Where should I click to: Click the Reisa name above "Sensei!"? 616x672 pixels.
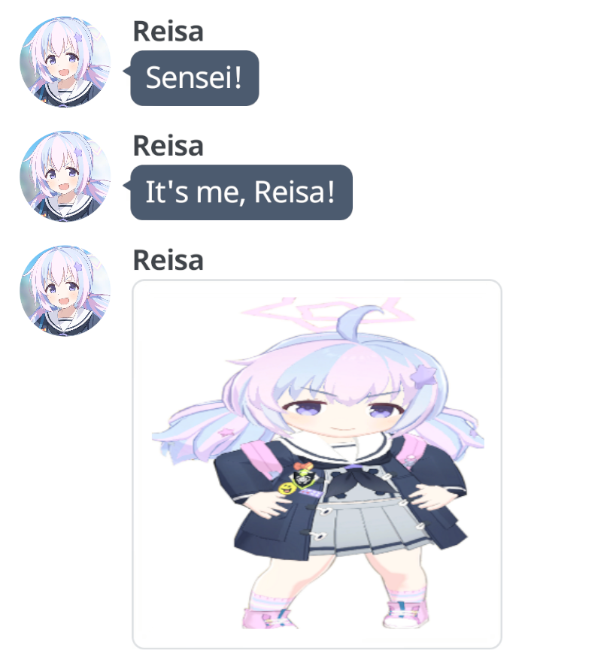[x=168, y=32]
